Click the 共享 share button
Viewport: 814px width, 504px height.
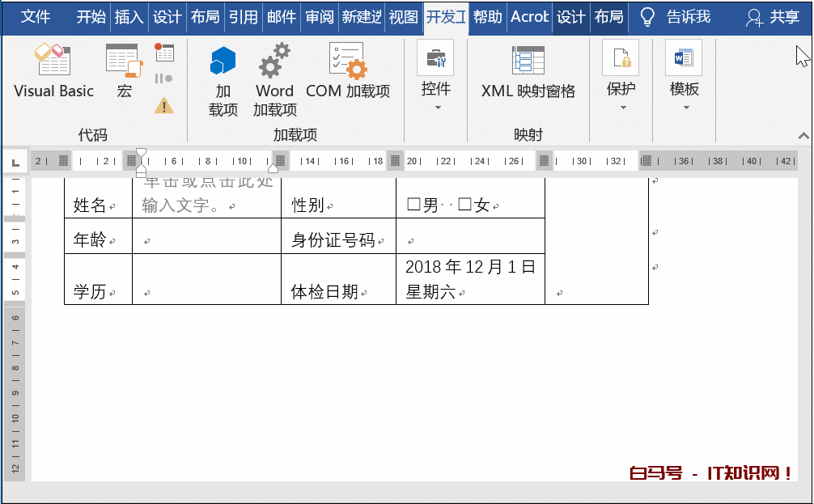[x=773, y=17]
